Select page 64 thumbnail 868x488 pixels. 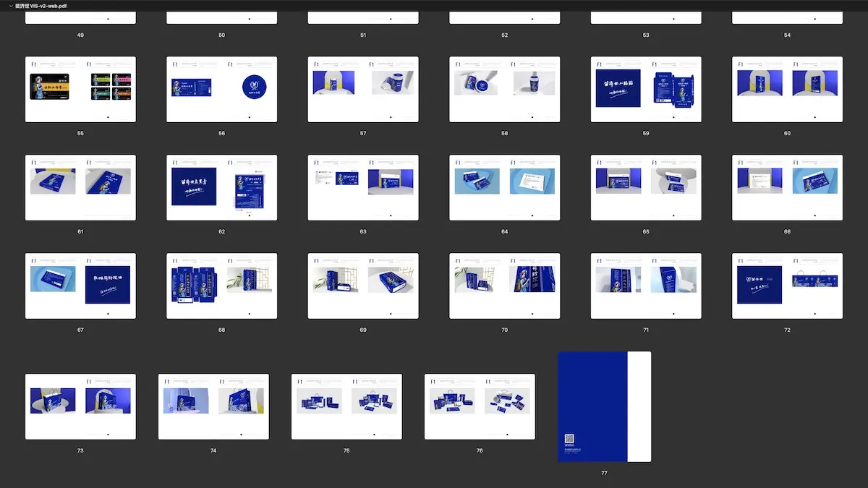click(x=504, y=188)
